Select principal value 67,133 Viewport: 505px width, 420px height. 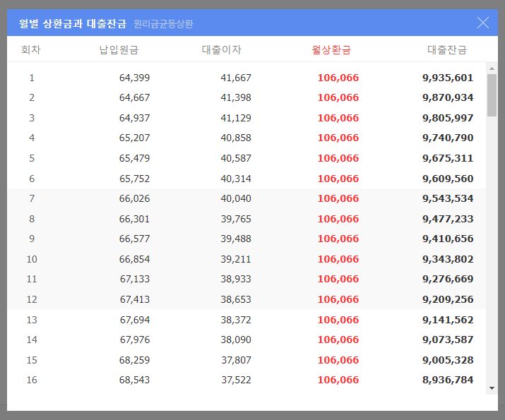(135, 279)
